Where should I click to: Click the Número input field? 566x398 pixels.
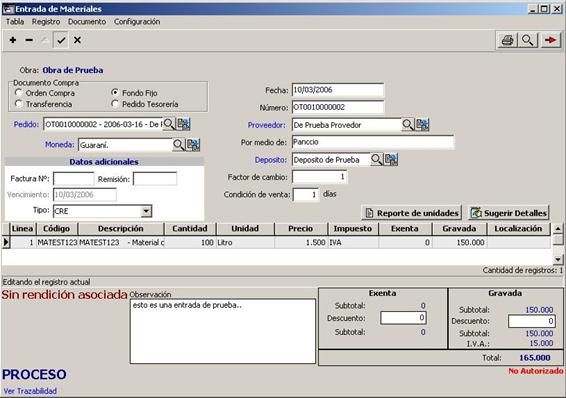tap(338, 107)
